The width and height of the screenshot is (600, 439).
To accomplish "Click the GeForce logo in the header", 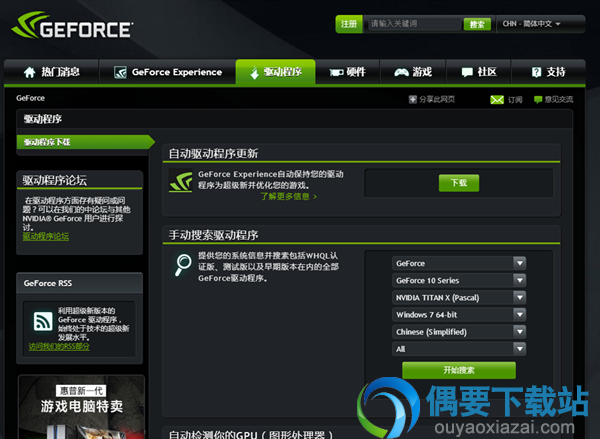I will (x=72, y=25).
